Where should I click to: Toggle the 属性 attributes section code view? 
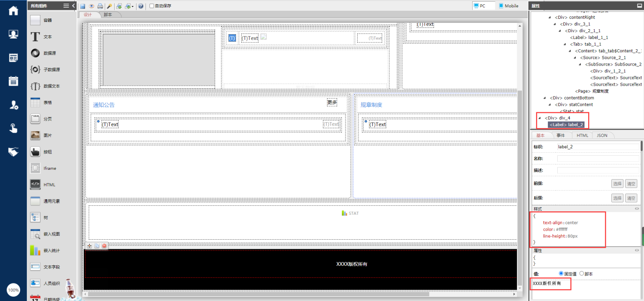click(x=637, y=250)
